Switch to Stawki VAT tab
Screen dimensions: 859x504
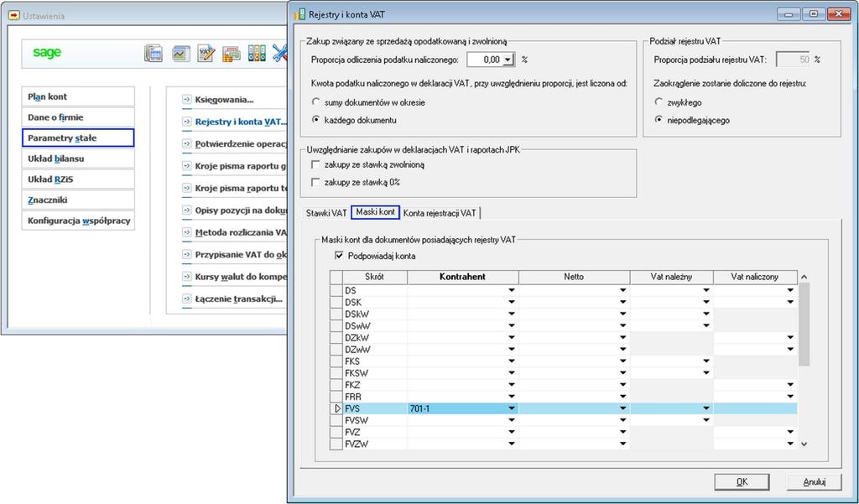326,213
